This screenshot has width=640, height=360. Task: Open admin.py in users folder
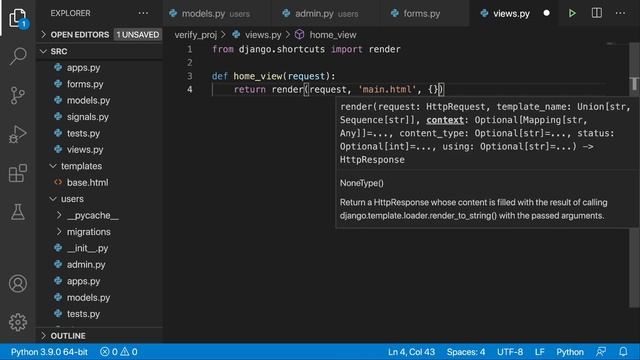coord(86,264)
